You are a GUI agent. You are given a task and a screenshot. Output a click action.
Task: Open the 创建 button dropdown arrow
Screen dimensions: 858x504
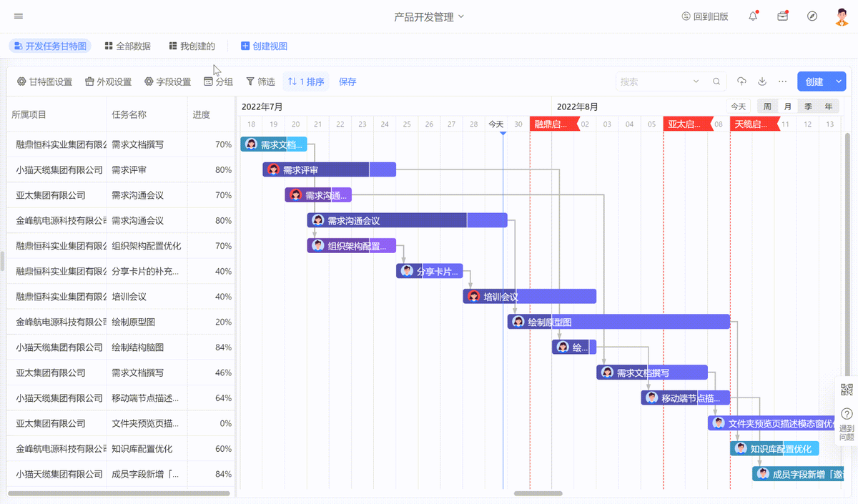tap(839, 81)
